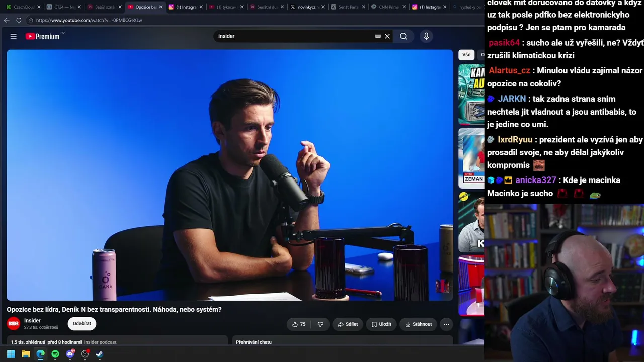
Task: Close the CNN Prima browser tab
Action: [405, 7]
